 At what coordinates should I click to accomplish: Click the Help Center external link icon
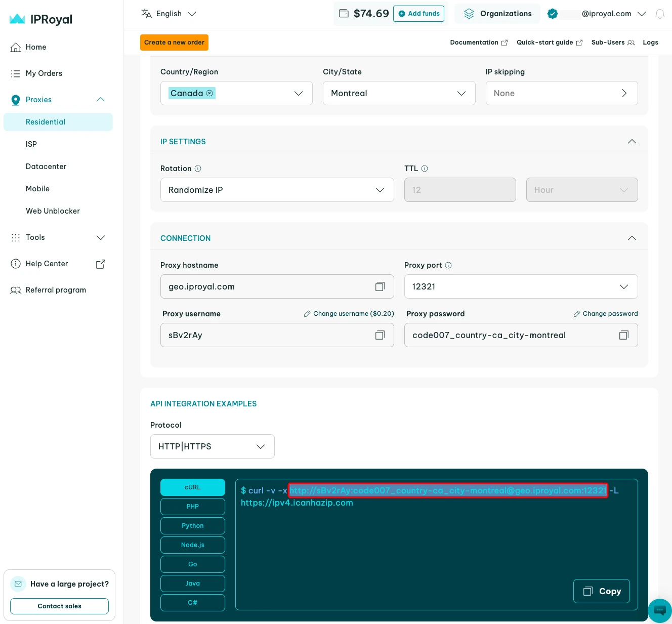click(x=101, y=264)
